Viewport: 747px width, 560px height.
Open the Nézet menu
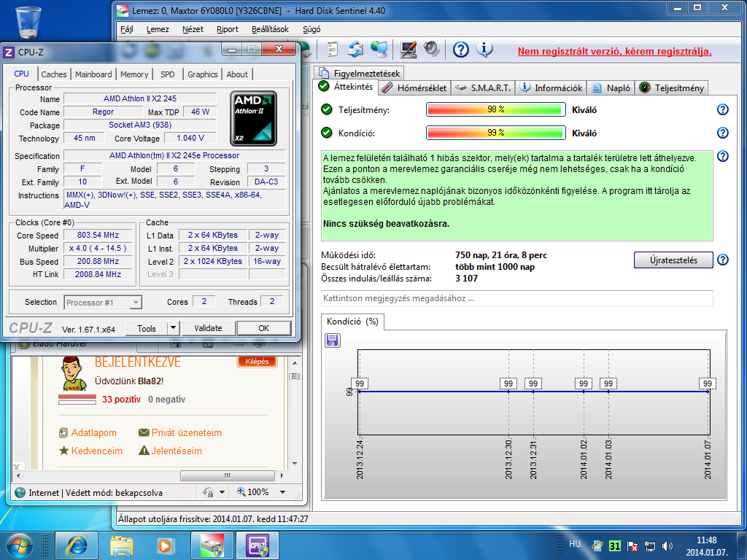tap(193, 29)
